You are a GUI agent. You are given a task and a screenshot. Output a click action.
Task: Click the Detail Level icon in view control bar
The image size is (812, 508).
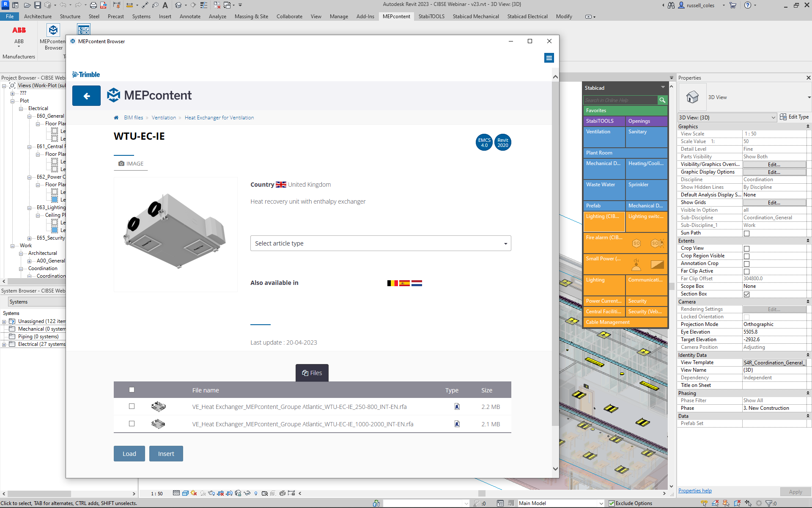tap(176, 493)
